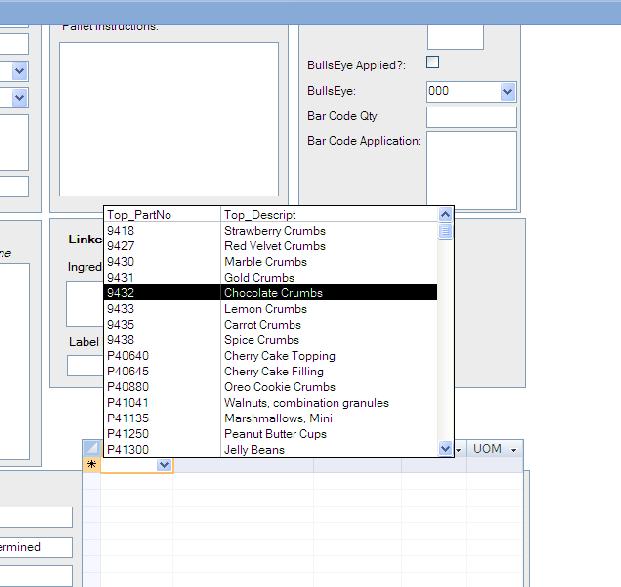621x587 pixels.
Task: Choose 9430 Marble Crumbs entry
Action: point(270,262)
